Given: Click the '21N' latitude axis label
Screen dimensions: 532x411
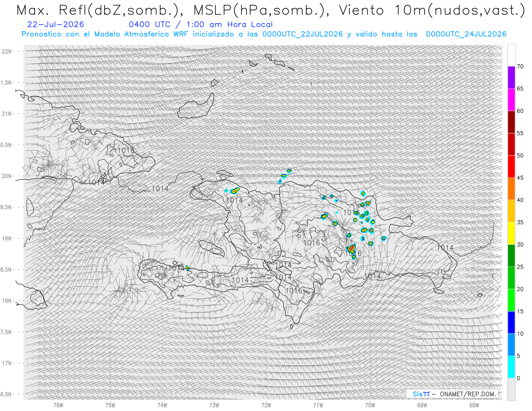Looking at the screenshot, I should (7, 114).
